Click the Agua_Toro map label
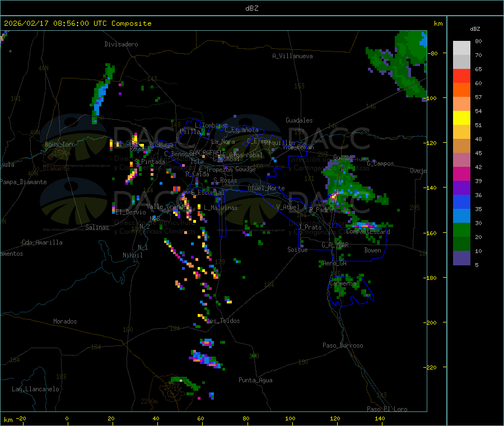504x426 pixels. (x=60, y=144)
